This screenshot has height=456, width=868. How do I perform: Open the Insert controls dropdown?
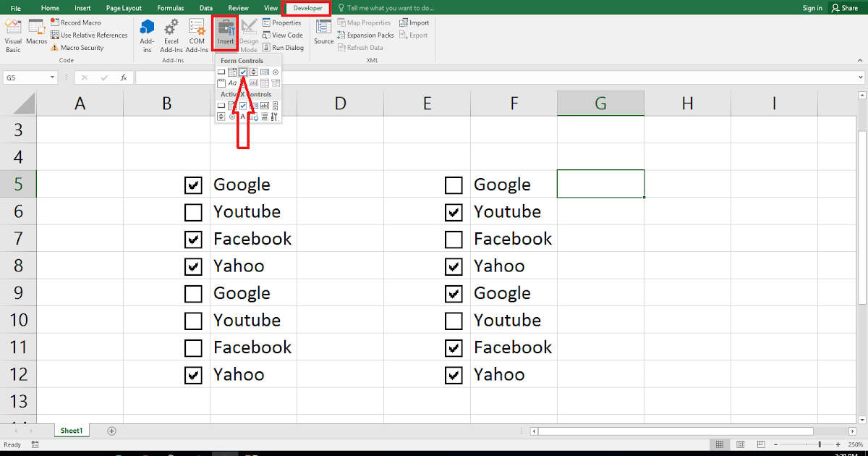[x=226, y=33]
